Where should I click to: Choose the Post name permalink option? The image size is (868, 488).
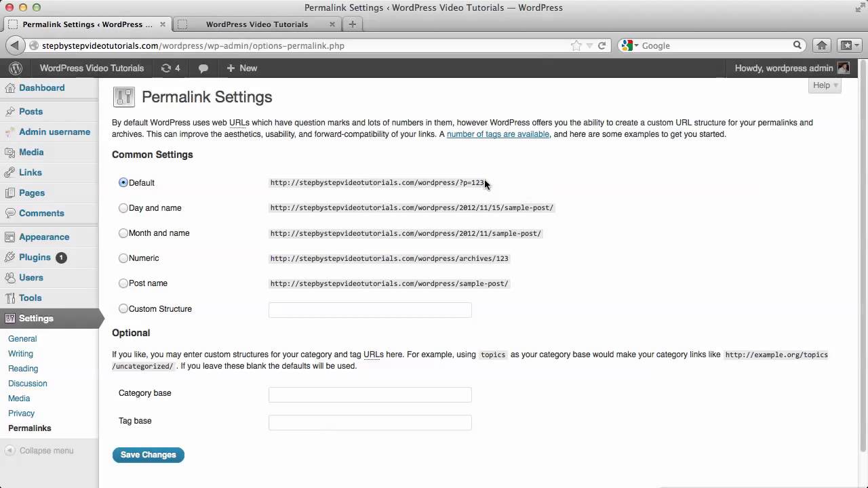point(123,283)
